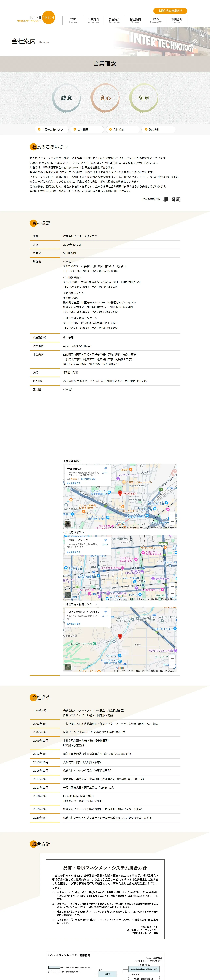
Task: Switch Saitama map to satellite view
Action: [68, 667]
